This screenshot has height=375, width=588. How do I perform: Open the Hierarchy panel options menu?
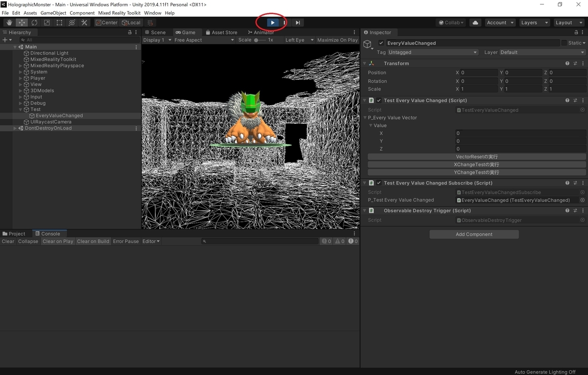[x=137, y=32]
